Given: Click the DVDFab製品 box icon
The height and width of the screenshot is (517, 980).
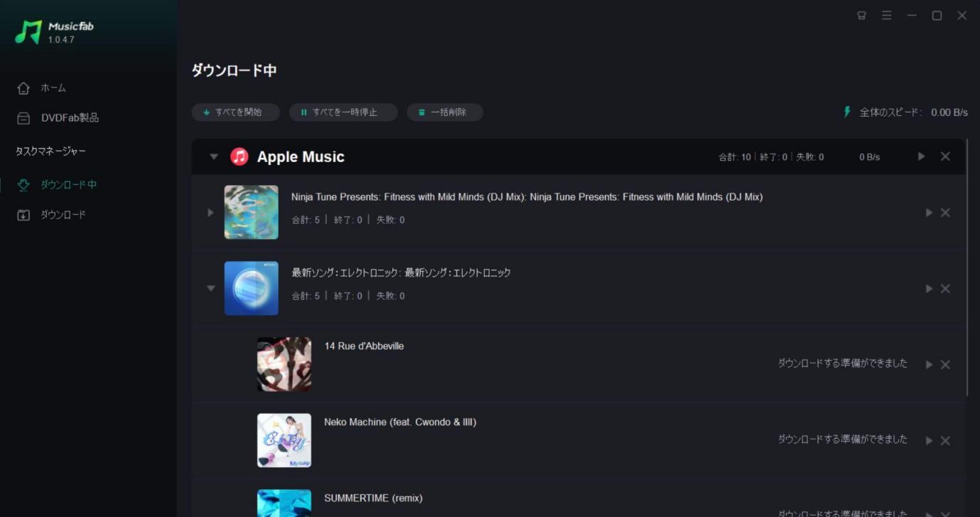Looking at the screenshot, I should pos(23,118).
